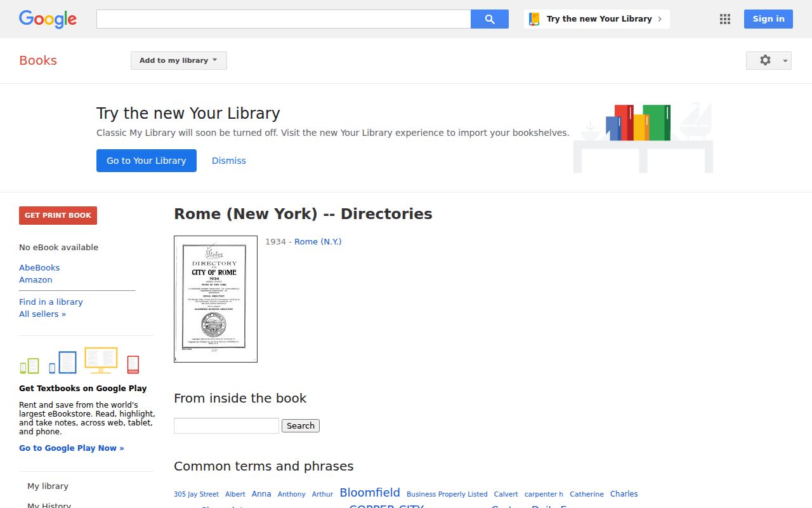
Task: Select the term Bloomfield
Action: 370,492
